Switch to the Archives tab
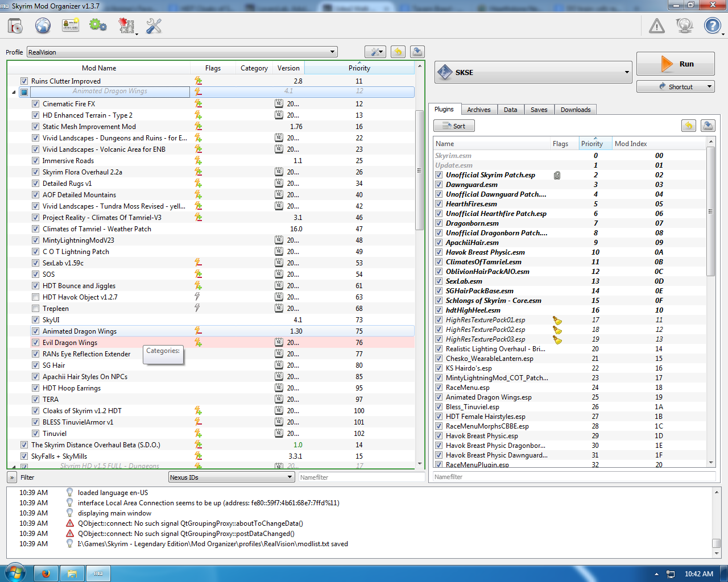The width and height of the screenshot is (728, 582). [x=478, y=110]
